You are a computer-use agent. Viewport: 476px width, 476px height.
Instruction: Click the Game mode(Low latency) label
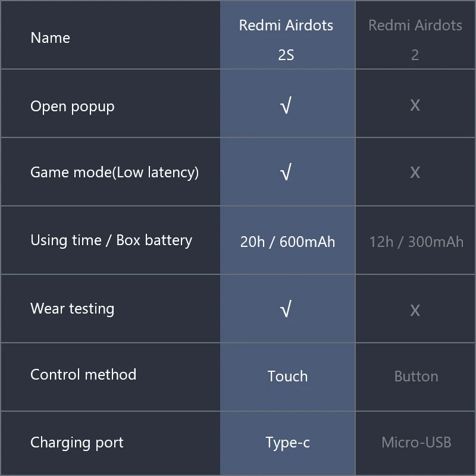point(114,173)
